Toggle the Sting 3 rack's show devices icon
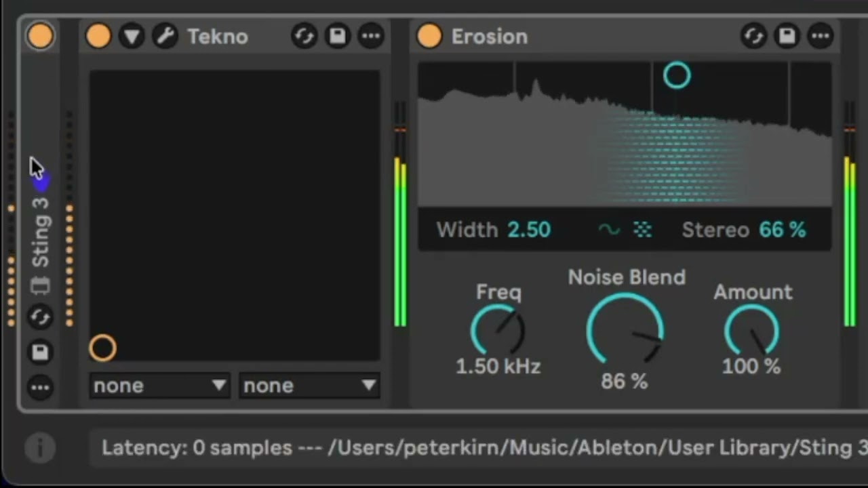This screenshot has width=868, height=488. (40, 285)
